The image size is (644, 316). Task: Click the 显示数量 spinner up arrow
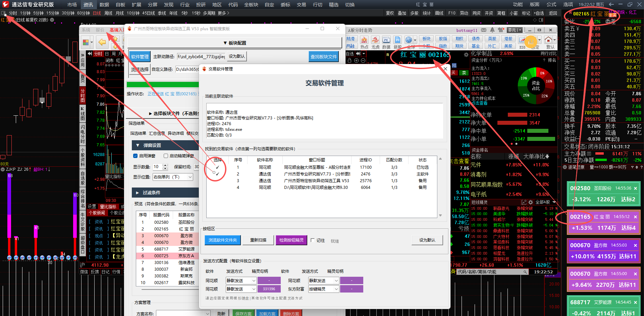click(165, 165)
